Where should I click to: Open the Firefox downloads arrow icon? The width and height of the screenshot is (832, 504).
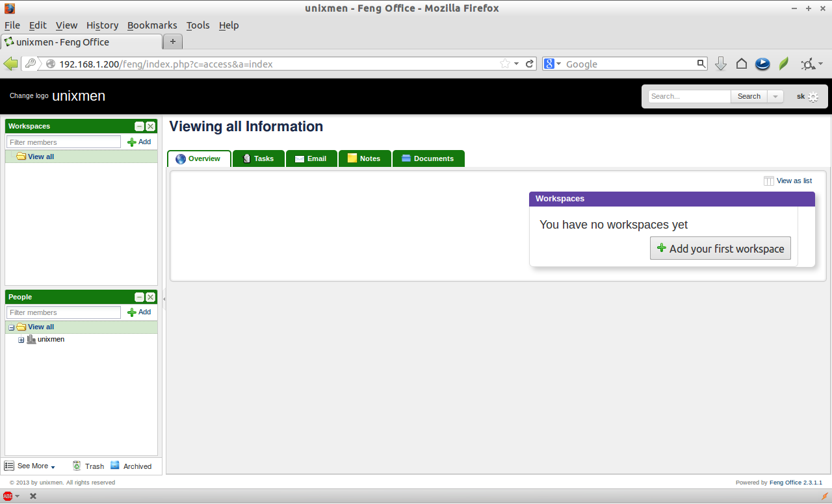[720, 64]
